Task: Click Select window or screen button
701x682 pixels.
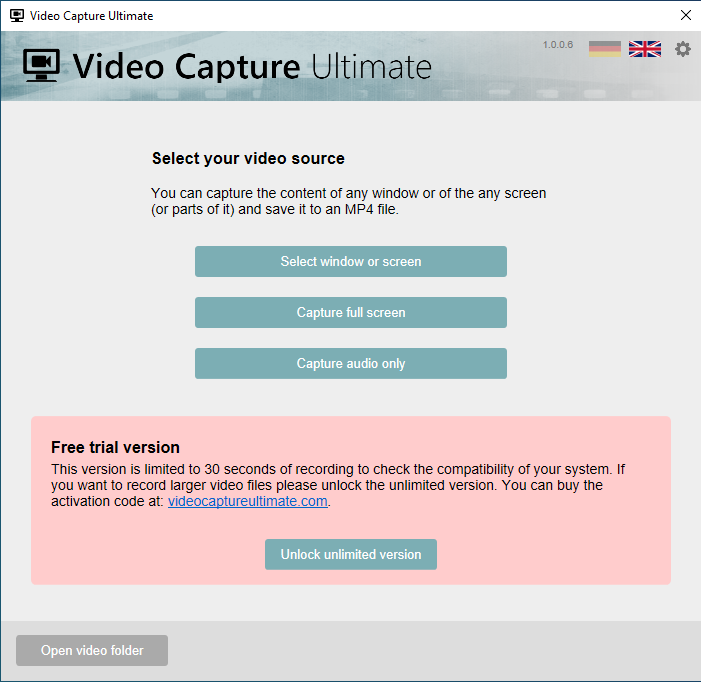Action: (351, 261)
